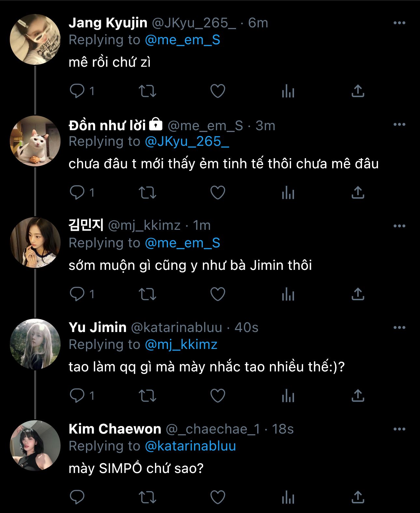Like the tweet by 김민지

click(x=217, y=294)
